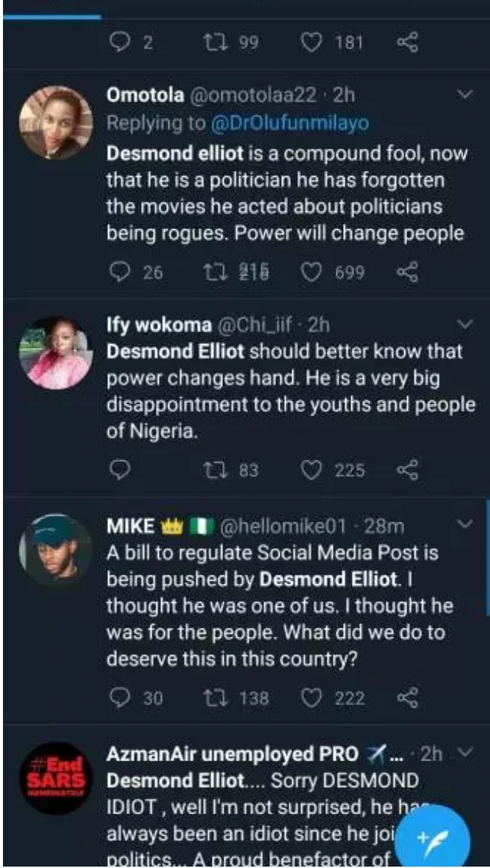Reply to Ify wokoma's tweet

pyautogui.click(x=121, y=469)
